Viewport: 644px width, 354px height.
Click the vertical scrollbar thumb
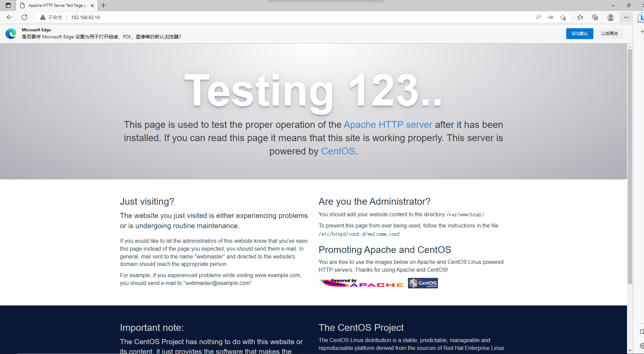coord(630,167)
